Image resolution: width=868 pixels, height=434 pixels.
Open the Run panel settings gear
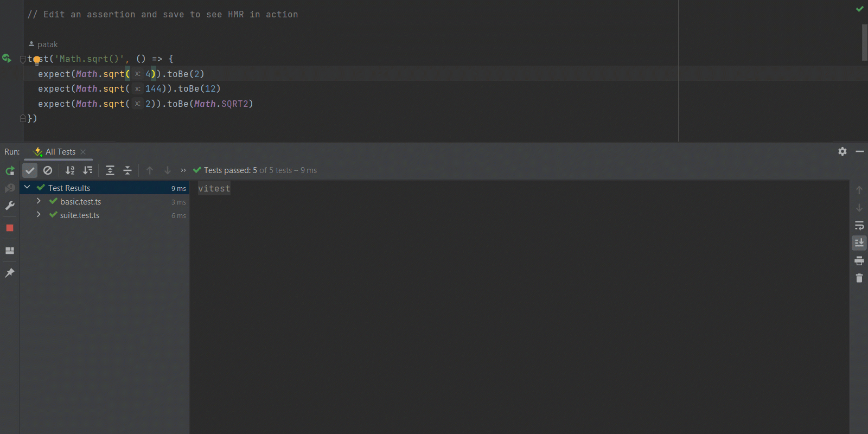pos(842,151)
